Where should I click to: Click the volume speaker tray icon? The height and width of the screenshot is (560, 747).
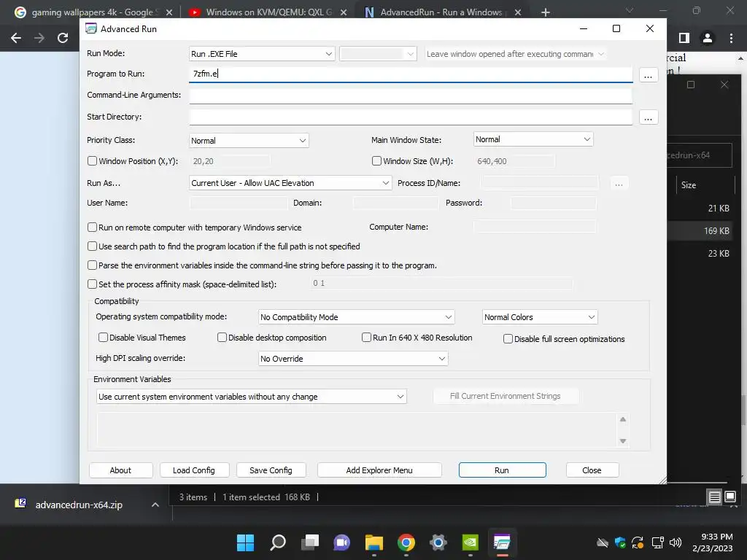point(675,542)
